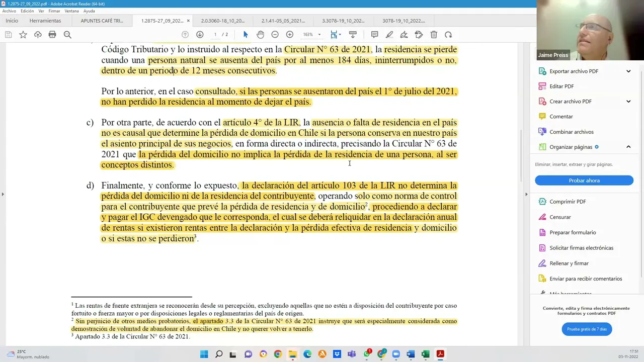The width and height of the screenshot is (644, 362).
Task: Select the highlighter tool
Action: point(390,34)
